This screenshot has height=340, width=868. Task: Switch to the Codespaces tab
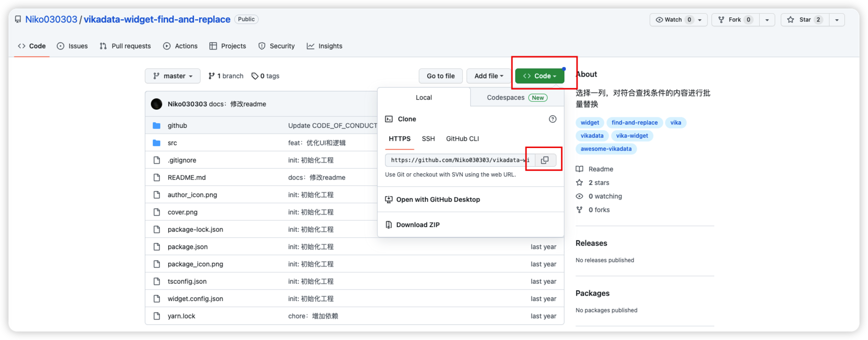pos(517,97)
